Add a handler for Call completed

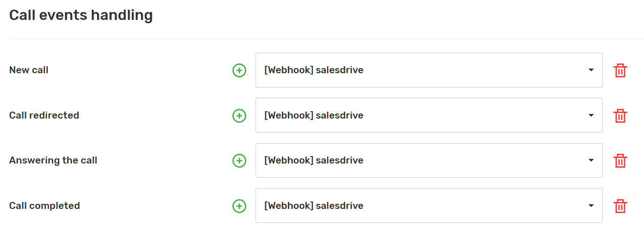[x=239, y=206]
